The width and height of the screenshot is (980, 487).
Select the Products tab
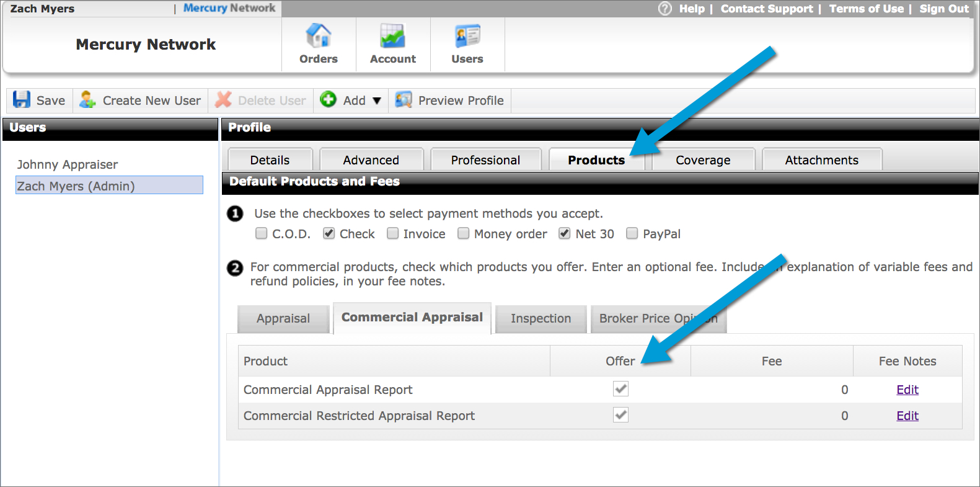tap(596, 159)
